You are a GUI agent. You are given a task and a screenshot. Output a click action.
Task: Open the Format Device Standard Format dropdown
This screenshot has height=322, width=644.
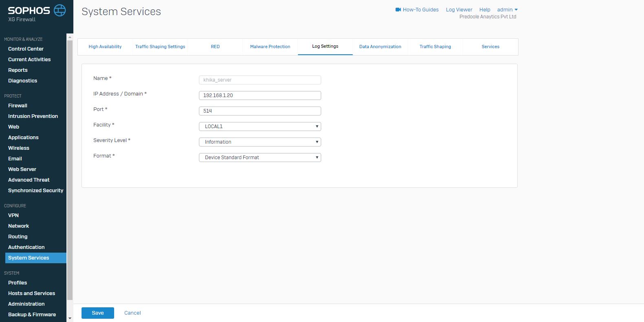click(x=260, y=158)
